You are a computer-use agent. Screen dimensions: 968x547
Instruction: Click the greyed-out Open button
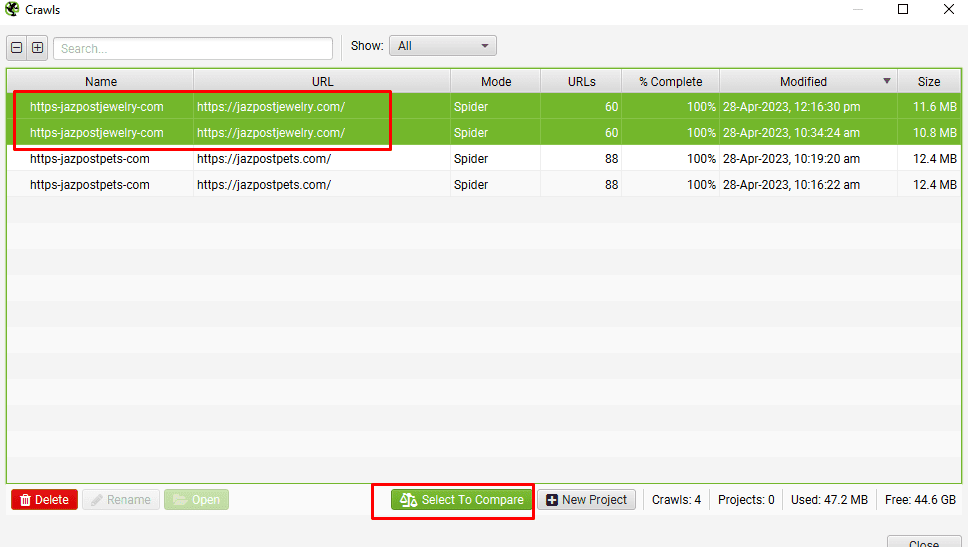196,499
